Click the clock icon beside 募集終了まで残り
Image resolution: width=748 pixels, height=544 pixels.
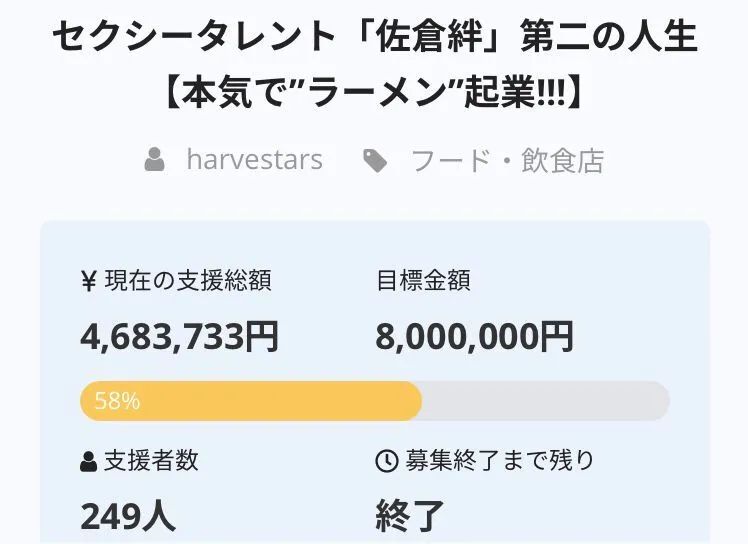click(387, 461)
